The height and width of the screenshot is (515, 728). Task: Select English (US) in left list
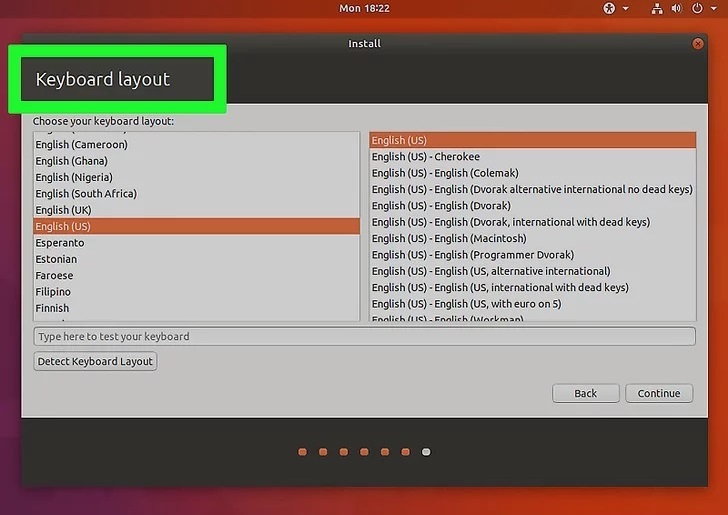click(196, 226)
